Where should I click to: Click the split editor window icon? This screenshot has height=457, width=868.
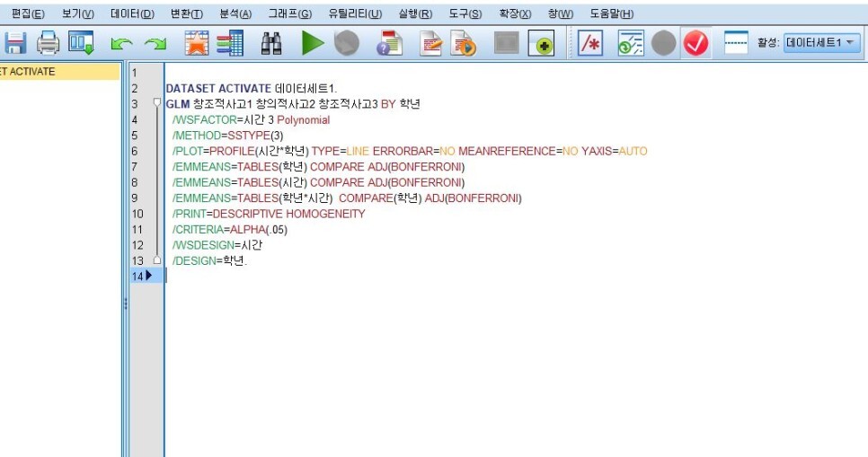(736, 43)
